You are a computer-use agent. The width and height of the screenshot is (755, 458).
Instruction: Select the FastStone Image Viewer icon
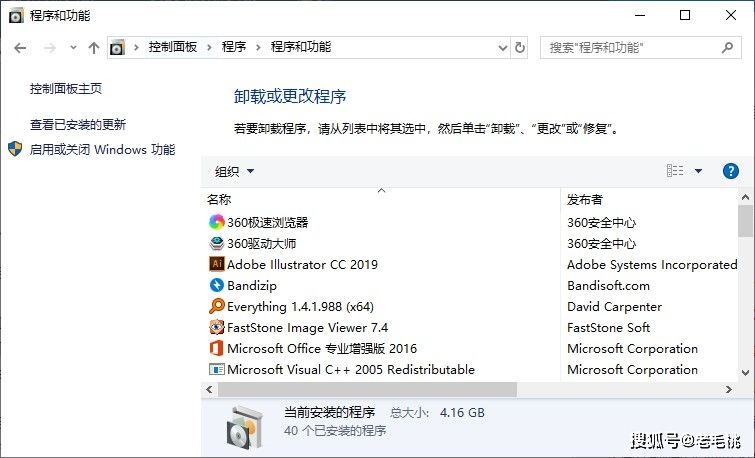click(x=217, y=327)
